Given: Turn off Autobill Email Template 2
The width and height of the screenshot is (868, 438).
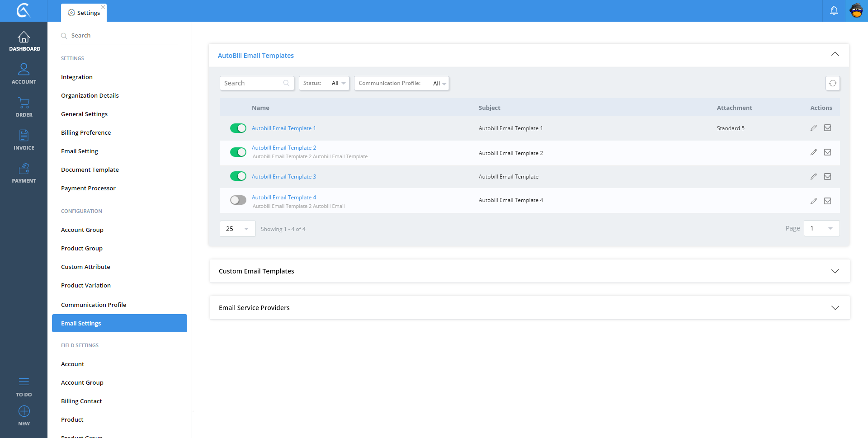Looking at the screenshot, I should [238, 152].
